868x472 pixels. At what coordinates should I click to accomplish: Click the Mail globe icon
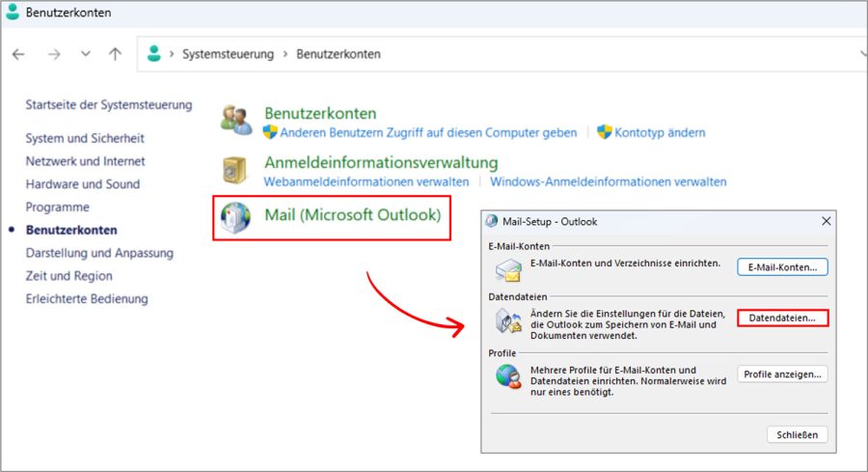pyautogui.click(x=236, y=218)
